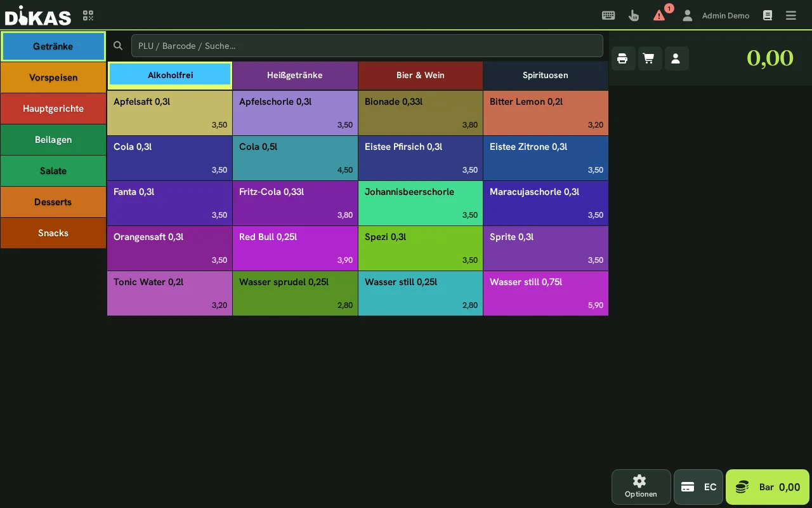This screenshot has height=508, width=812.
Task: Pay in cash with Bar button
Action: (768, 487)
